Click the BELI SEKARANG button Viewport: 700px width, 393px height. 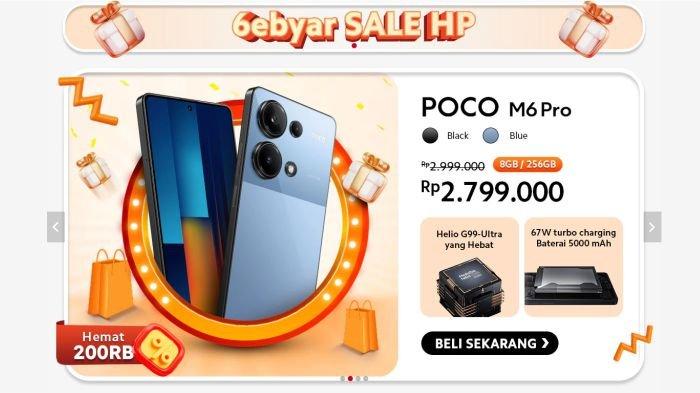(x=490, y=343)
